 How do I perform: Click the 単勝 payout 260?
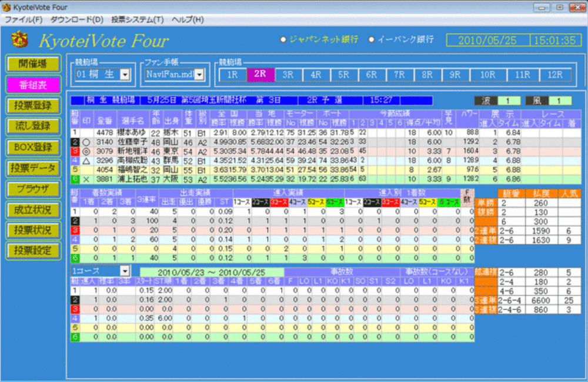point(541,203)
